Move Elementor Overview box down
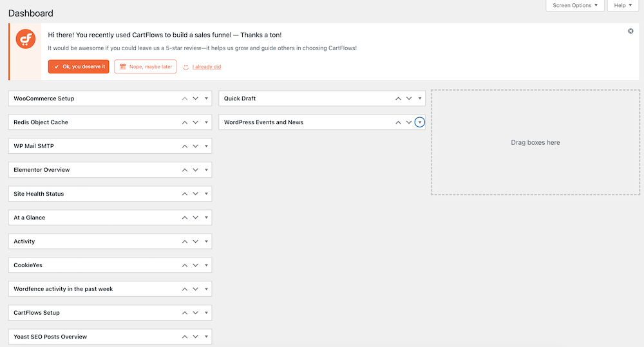The width and height of the screenshot is (644, 347). coord(195,170)
